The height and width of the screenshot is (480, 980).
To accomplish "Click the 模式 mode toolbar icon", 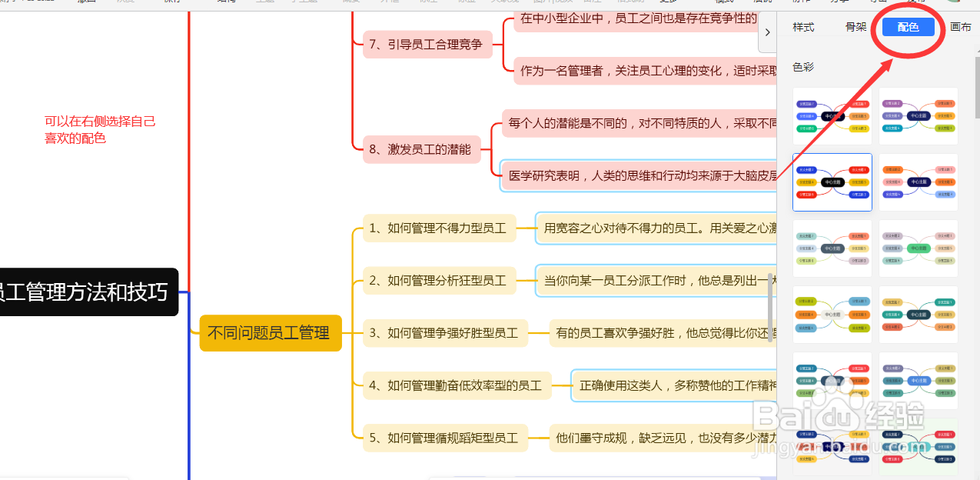I will click(723, 2).
